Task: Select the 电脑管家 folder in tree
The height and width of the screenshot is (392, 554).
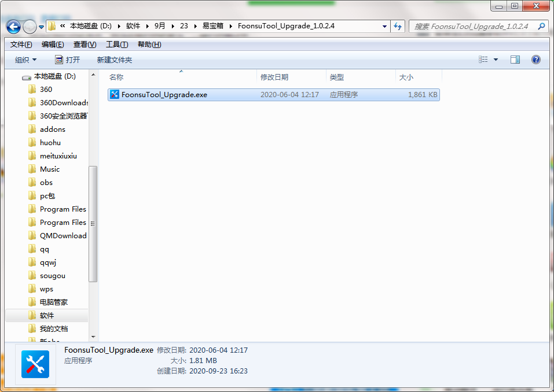Action: point(53,302)
